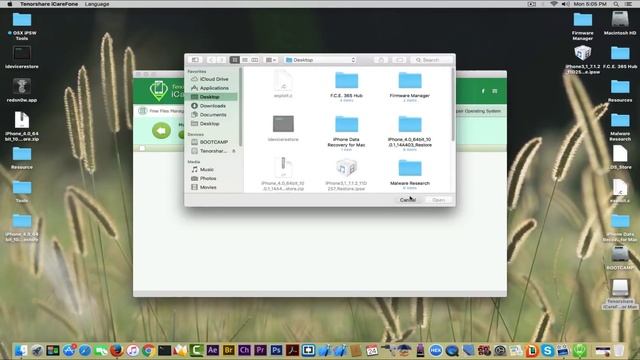Open the Trash in the Dock
Screen dimensions: 640x360
click(620, 350)
